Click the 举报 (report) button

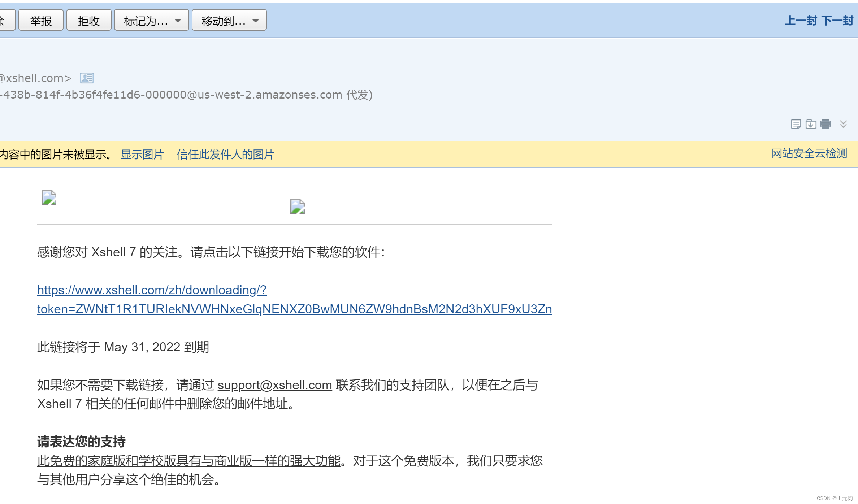(x=41, y=21)
